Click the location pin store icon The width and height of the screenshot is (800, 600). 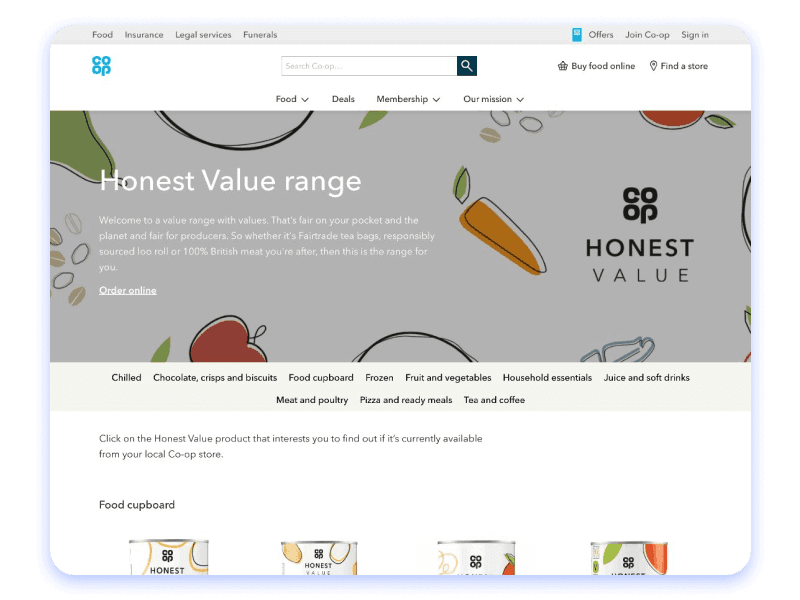coord(653,66)
